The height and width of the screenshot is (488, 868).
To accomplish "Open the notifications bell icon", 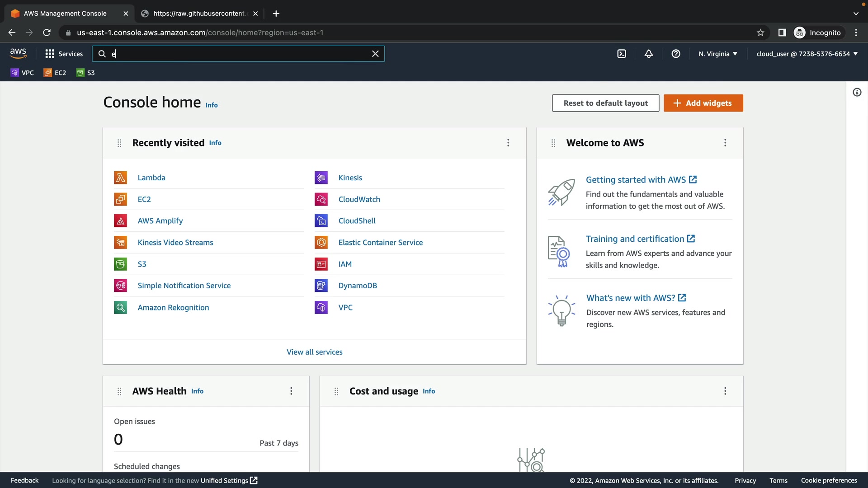I will pyautogui.click(x=649, y=54).
